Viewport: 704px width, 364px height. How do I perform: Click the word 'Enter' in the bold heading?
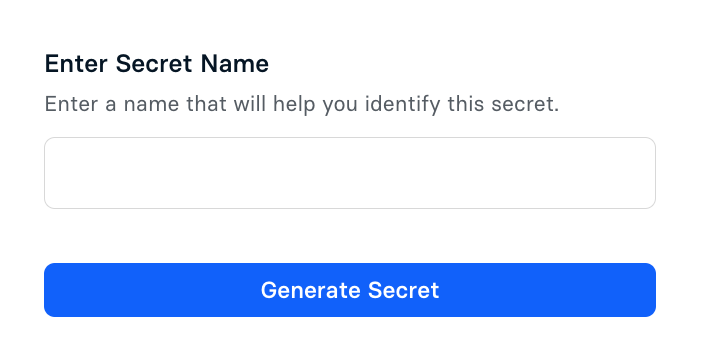coord(76,63)
